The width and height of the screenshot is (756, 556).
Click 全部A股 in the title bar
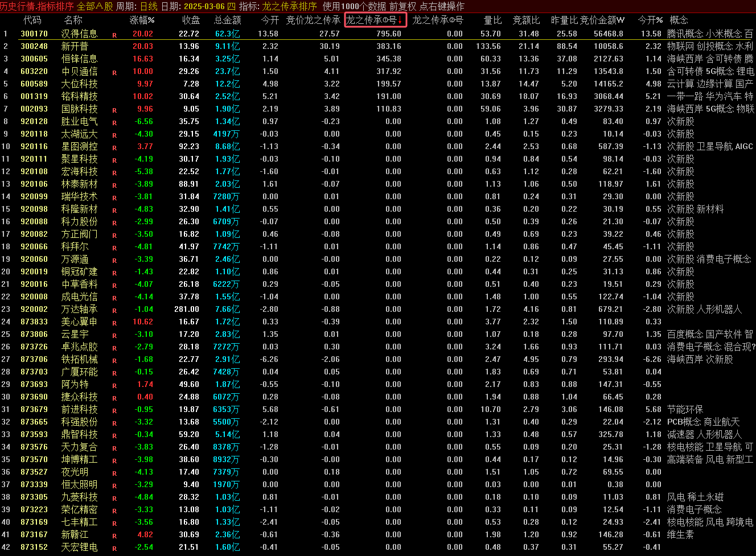[94, 6]
